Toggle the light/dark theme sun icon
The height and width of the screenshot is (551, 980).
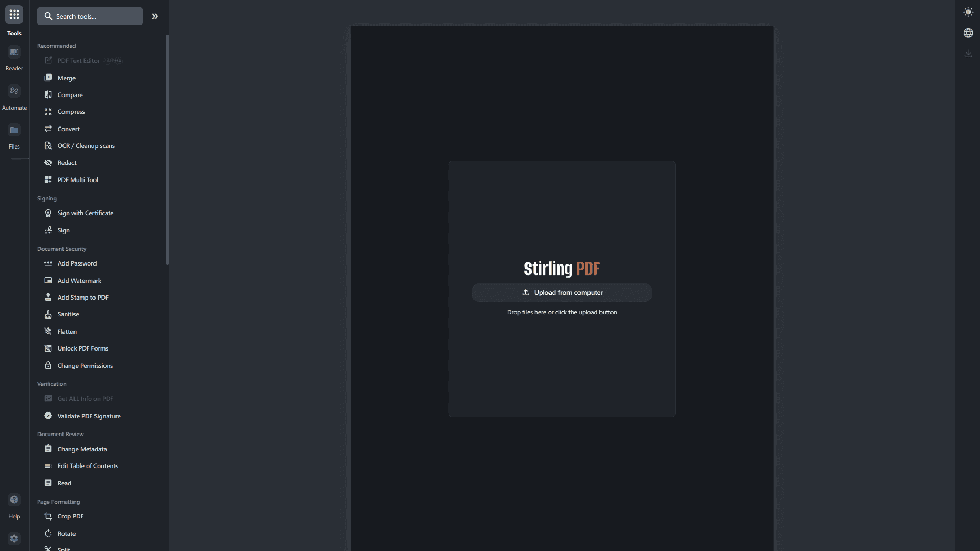pos(968,12)
